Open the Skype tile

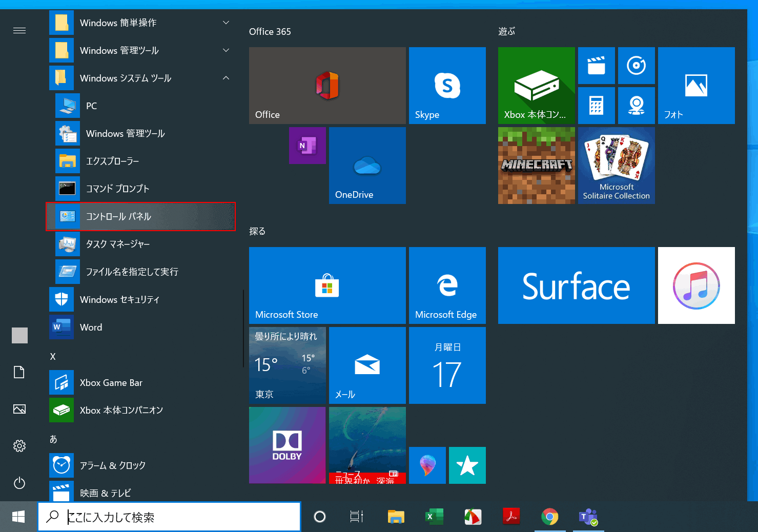[447, 86]
